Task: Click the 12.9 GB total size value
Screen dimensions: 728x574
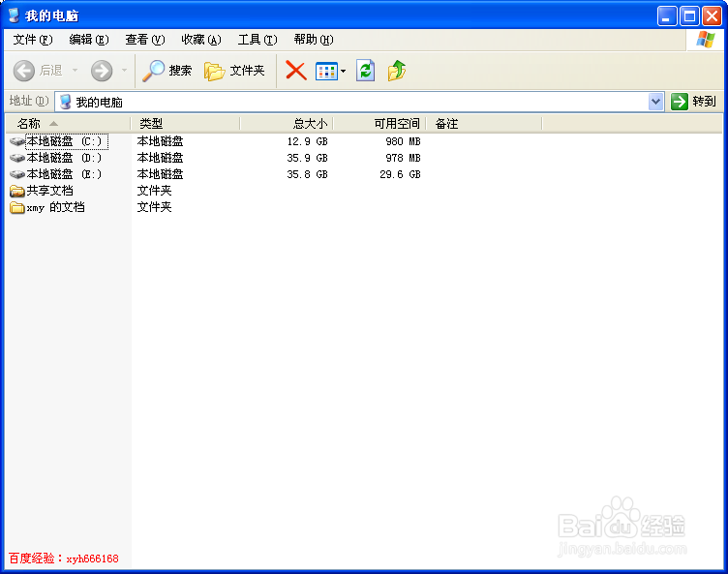Action: point(307,141)
